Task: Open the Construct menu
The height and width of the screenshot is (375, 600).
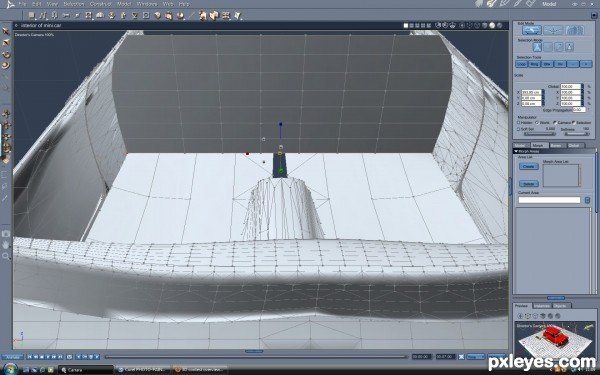Action: coord(100,4)
